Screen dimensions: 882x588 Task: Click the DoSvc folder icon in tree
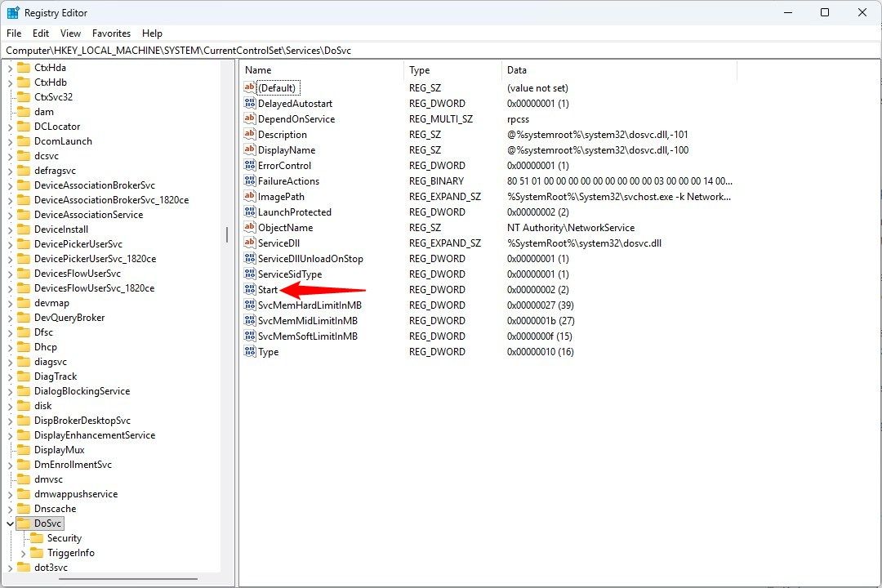coord(24,523)
